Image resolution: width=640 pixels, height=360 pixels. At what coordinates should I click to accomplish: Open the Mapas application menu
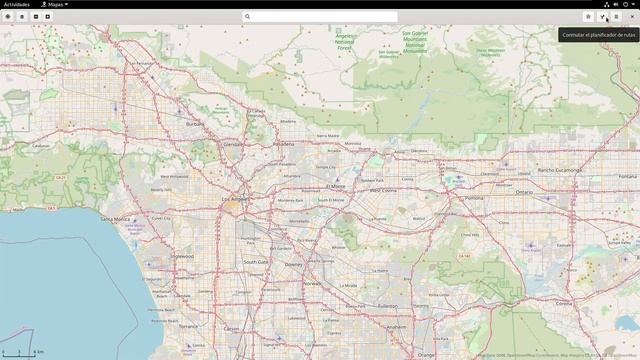55,4
